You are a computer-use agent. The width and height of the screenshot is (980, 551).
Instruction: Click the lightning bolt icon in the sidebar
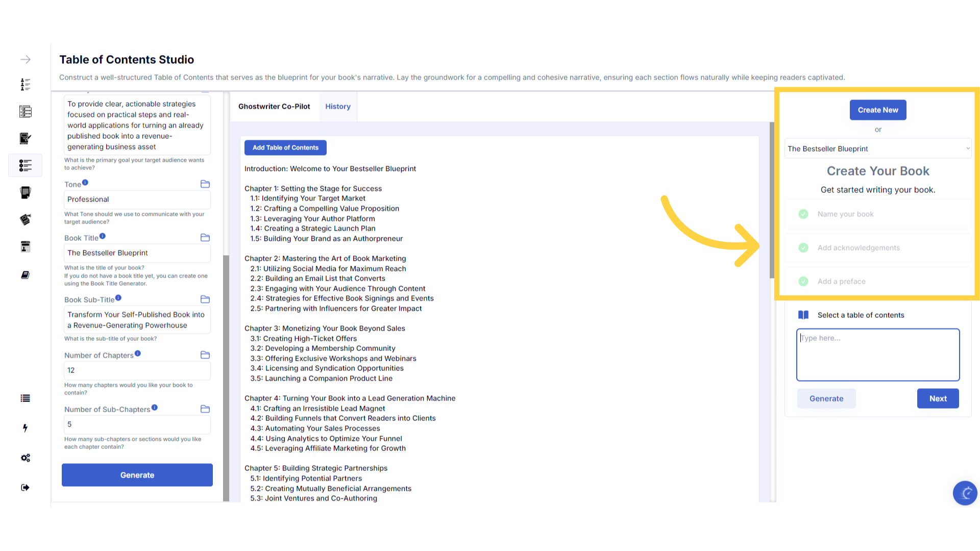(x=26, y=428)
